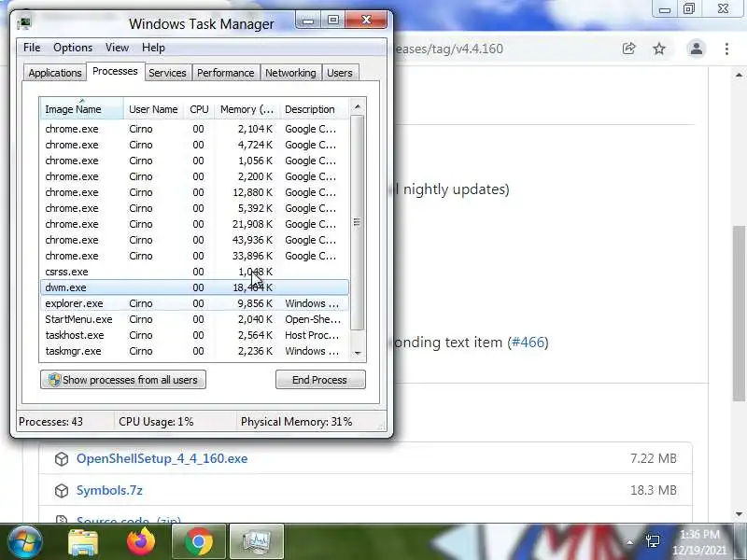Select chrome.exe row using 4,724 K
747x560 pixels.
click(x=194, y=145)
